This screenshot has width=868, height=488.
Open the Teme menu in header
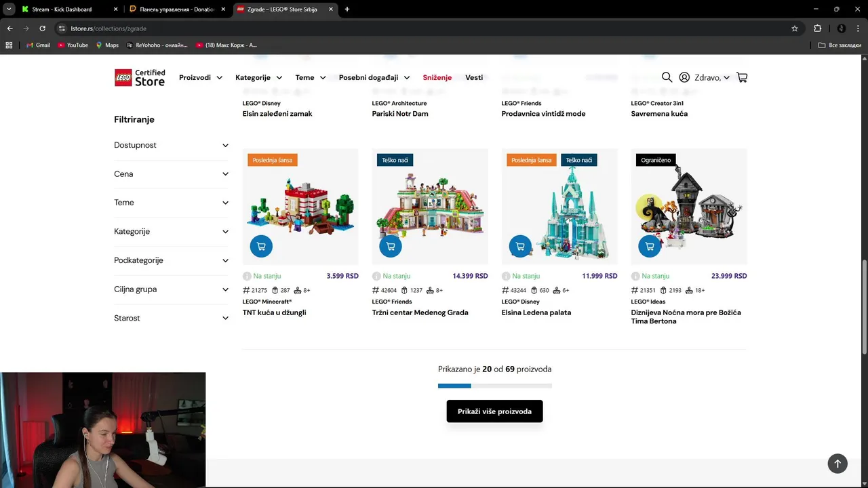tap(311, 77)
